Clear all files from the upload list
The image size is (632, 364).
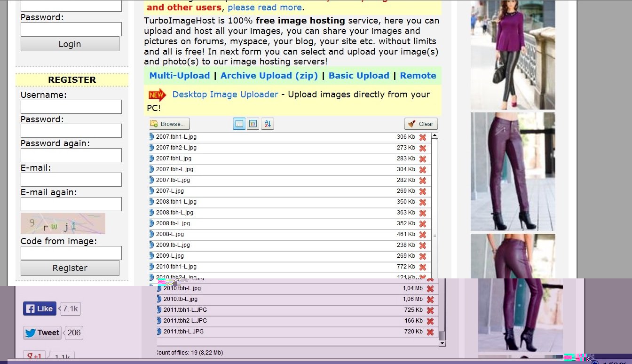(421, 124)
